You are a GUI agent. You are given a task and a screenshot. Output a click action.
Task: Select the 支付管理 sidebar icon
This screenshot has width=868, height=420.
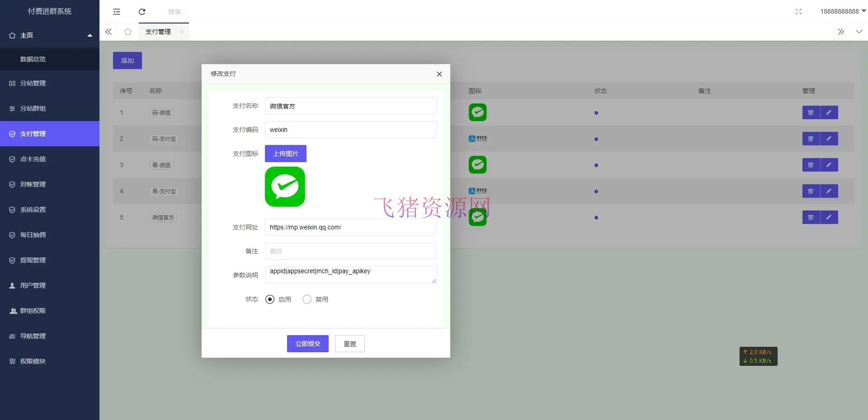[13, 134]
